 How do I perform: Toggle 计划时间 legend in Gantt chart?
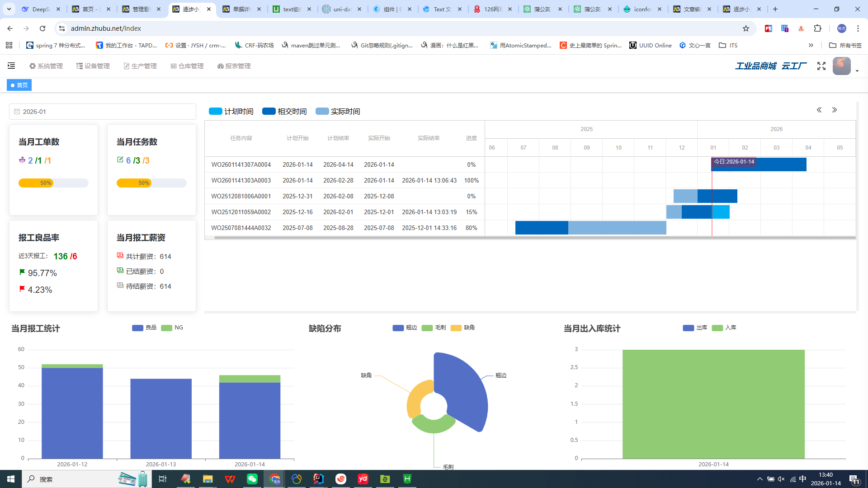[231, 112]
